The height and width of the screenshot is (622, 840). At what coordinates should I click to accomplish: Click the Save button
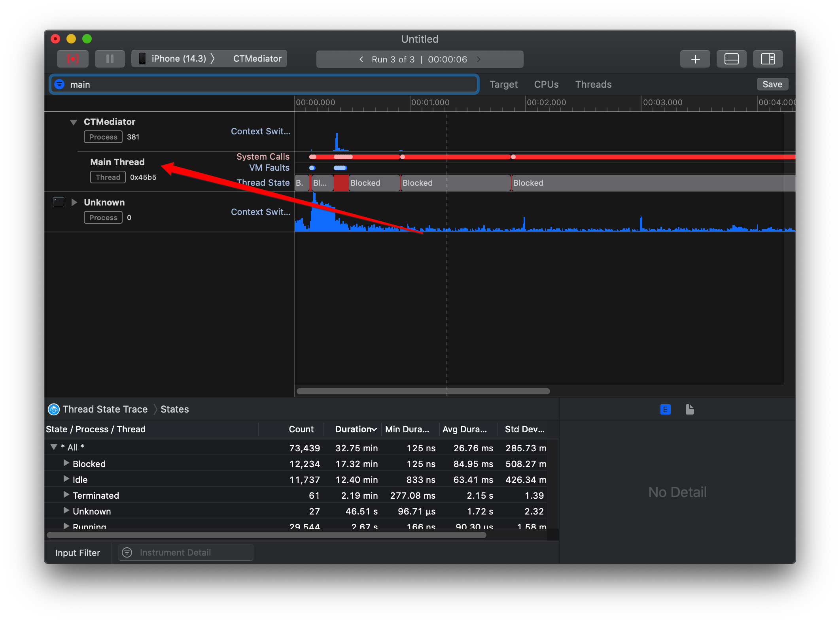click(x=772, y=84)
